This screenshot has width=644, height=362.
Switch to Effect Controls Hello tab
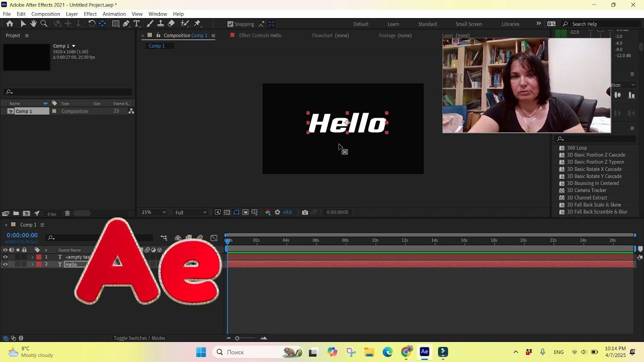click(260, 36)
